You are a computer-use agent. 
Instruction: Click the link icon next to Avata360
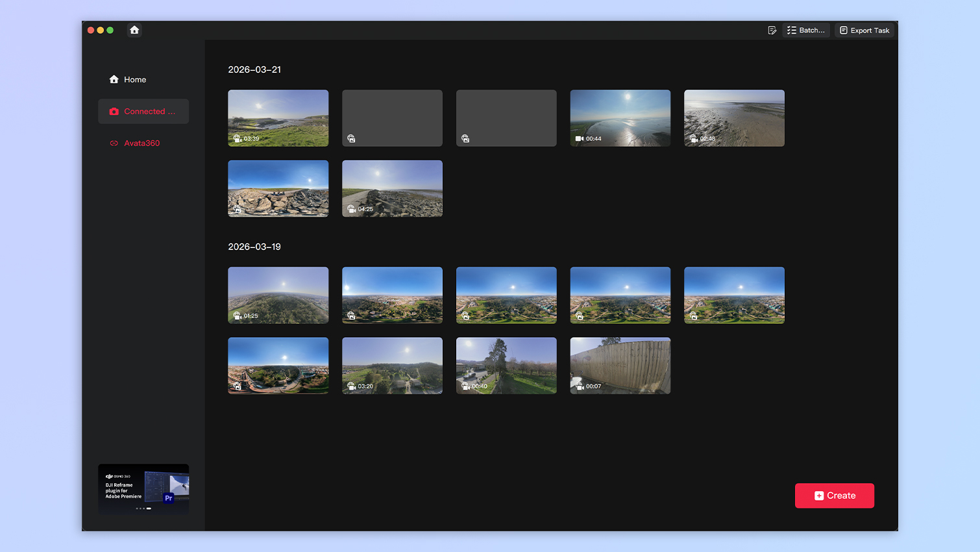(113, 143)
